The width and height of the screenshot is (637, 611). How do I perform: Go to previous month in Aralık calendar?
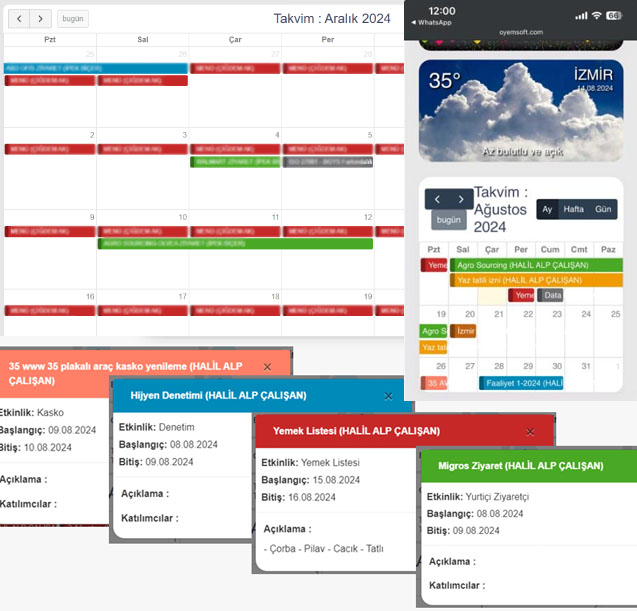click(17, 18)
